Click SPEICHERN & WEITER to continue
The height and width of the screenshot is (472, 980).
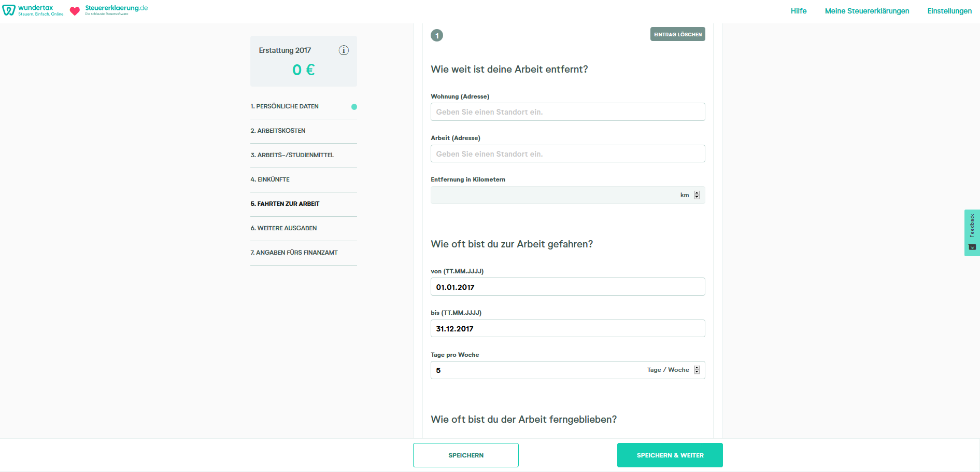(670, 455)
